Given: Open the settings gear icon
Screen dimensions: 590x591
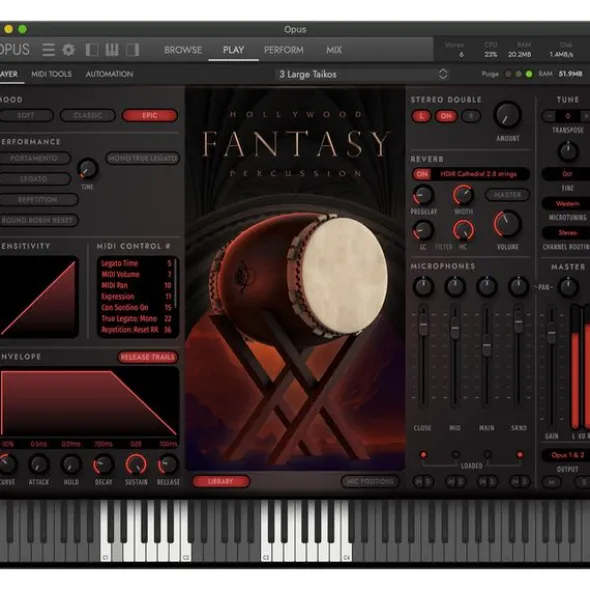Looking at the screenshot, I should (69, 50).
